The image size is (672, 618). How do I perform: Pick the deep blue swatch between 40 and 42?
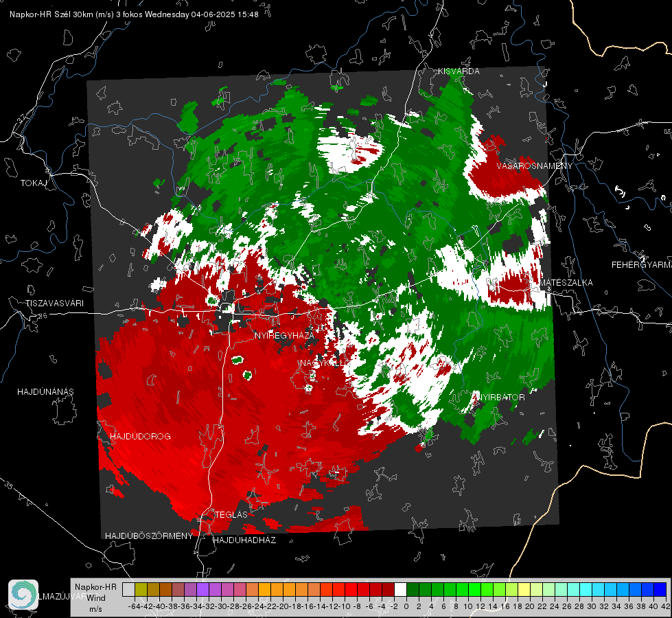[x=660, y=589]
